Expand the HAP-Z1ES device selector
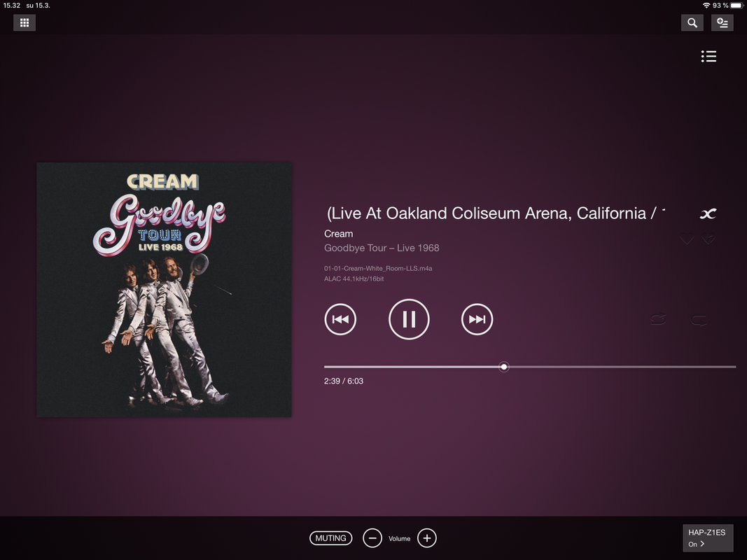This screenshot has height=560, width=747. [x=708, y=538]
